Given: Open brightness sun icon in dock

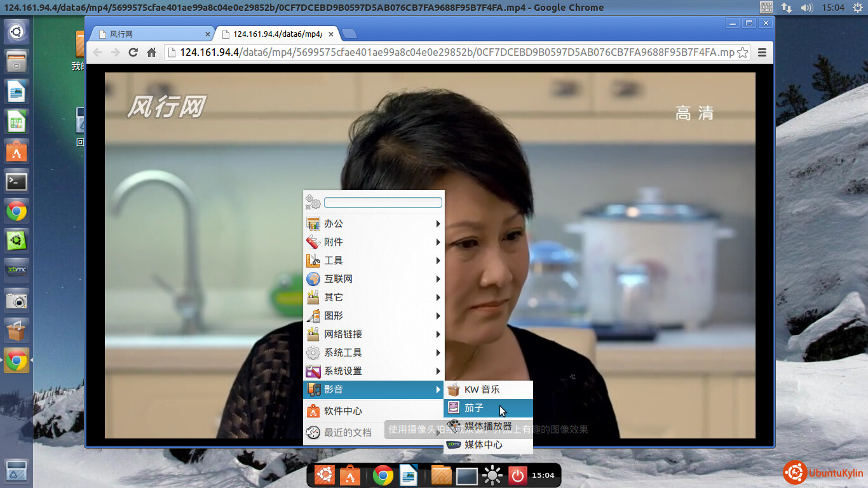Looking at the screenshot, I should tap(492, 475).
